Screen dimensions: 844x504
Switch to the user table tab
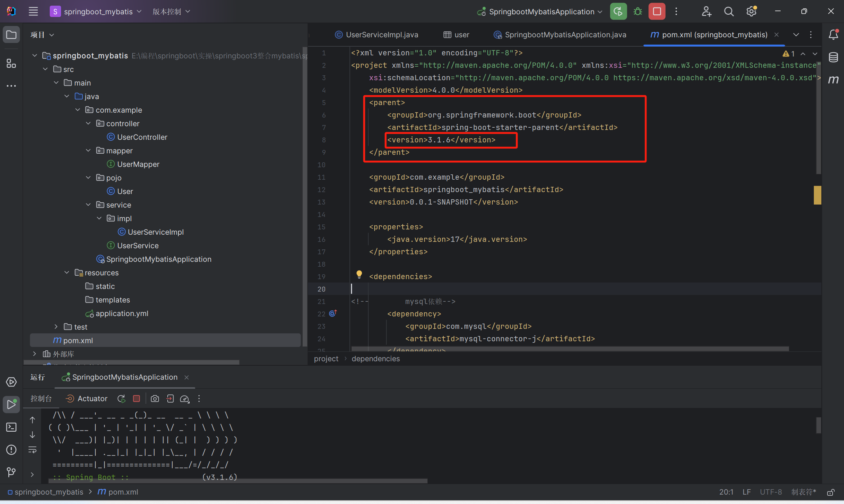pos(456,35)
